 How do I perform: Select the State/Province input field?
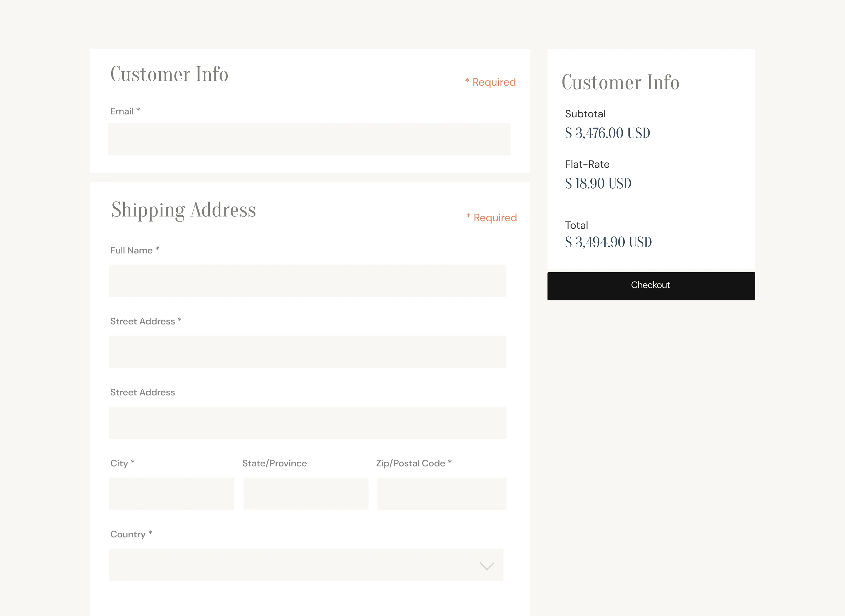point(306,493)
